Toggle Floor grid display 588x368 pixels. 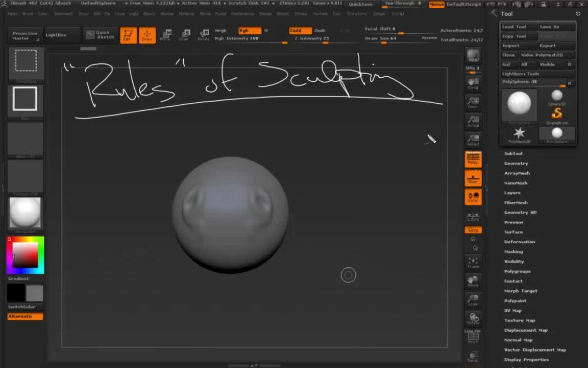tap(473, 178)
